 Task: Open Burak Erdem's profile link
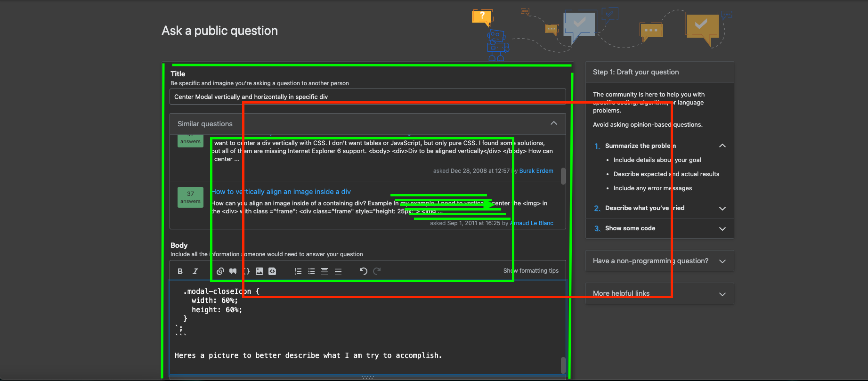[x=536, y=171]
